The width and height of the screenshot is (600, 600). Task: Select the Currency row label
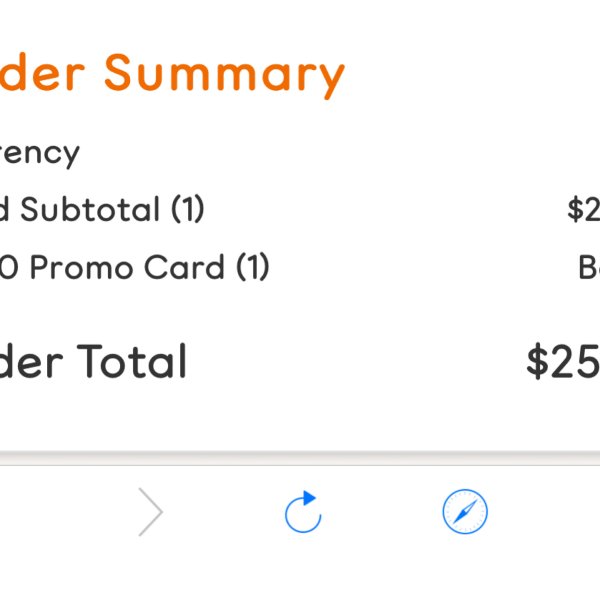coord(39,154)
